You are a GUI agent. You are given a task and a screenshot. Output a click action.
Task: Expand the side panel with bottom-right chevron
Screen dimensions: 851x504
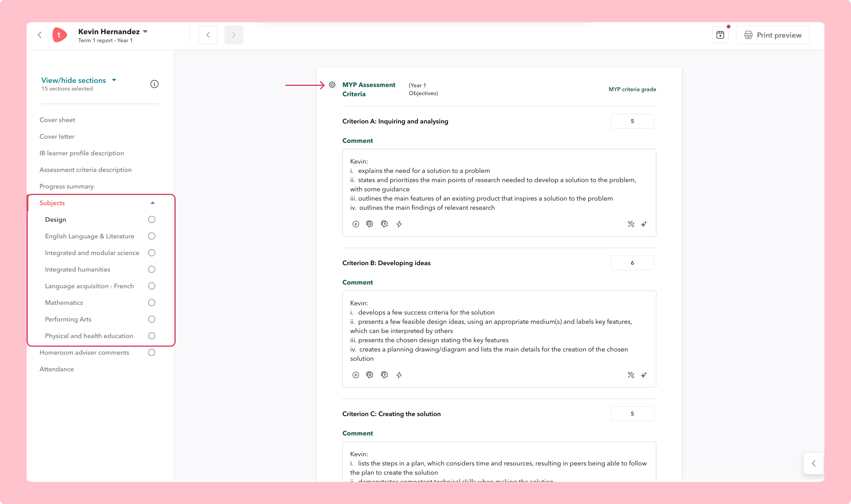814,463
